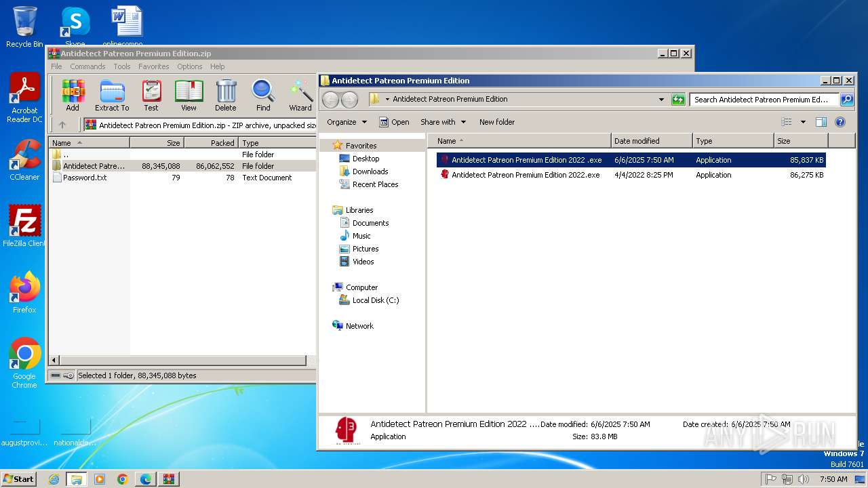Click the Extract To toolbar icon
This screenshot has width=868, height=488.
coord(112,95)
